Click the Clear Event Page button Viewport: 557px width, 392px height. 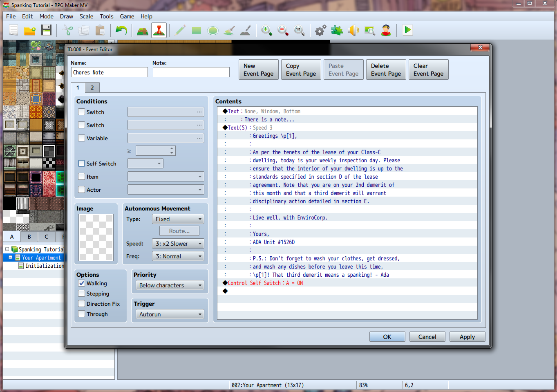429,69
